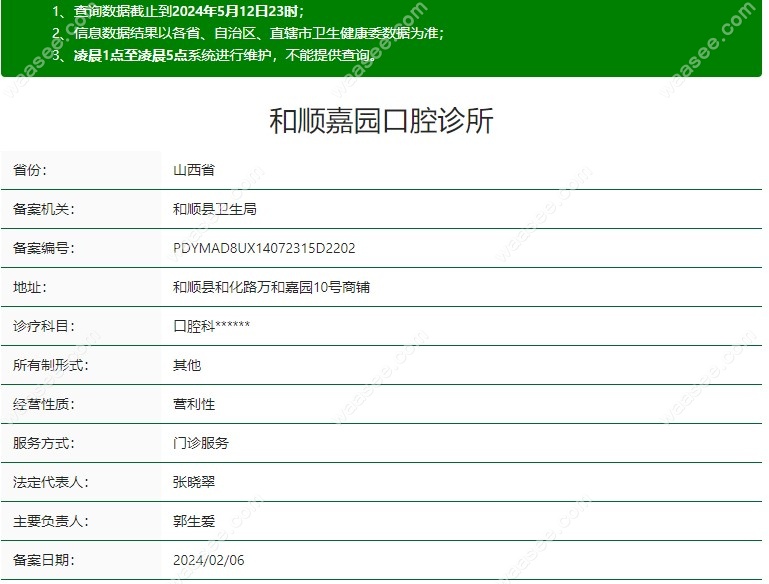Select the province value 山西省

click(194, 170)
